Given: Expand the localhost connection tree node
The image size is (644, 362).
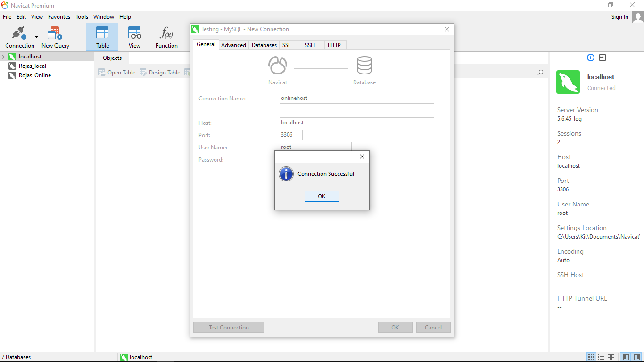Looking at the screenshot, I should click(3, 57).
